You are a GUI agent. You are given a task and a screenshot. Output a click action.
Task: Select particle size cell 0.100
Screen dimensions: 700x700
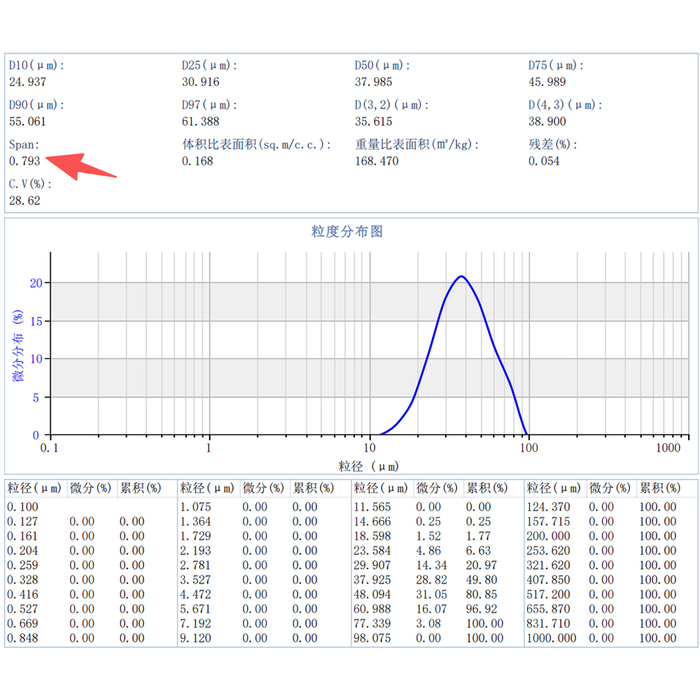[23, 507]
